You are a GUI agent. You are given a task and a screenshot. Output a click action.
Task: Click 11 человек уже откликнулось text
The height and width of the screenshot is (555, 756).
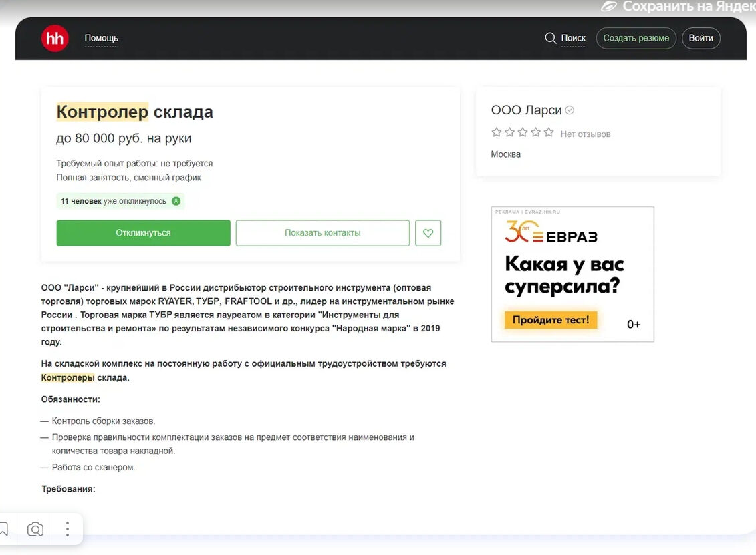[x=114, y=201]
